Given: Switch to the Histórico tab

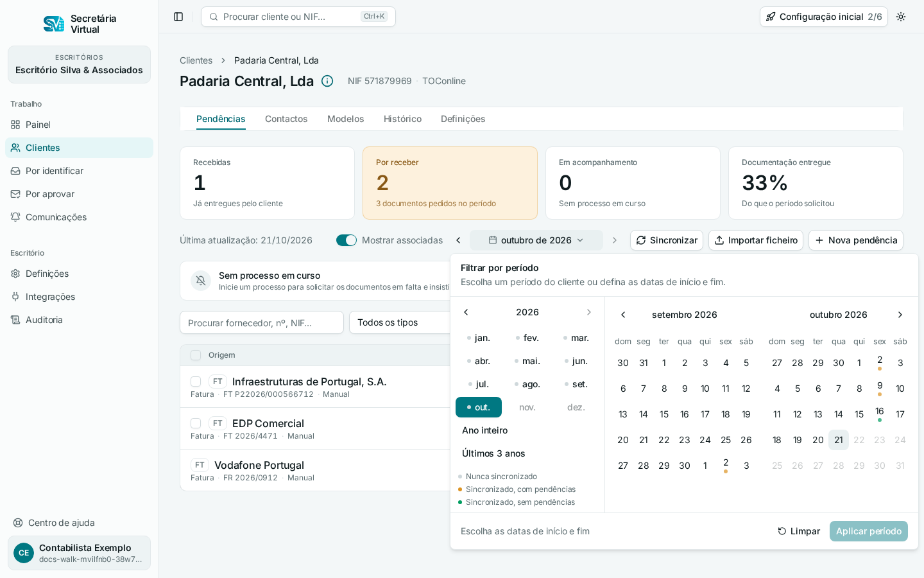Looking at the screenshot, I should click(x=402, y=119).
